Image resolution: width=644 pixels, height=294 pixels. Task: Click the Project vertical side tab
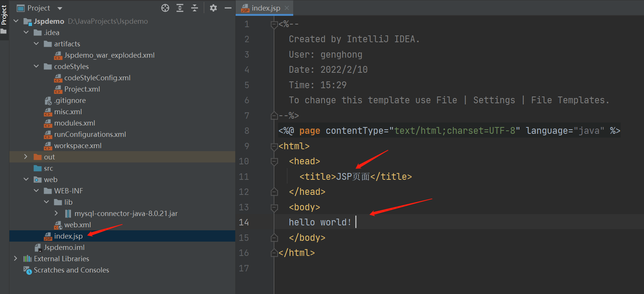point(4,15)
